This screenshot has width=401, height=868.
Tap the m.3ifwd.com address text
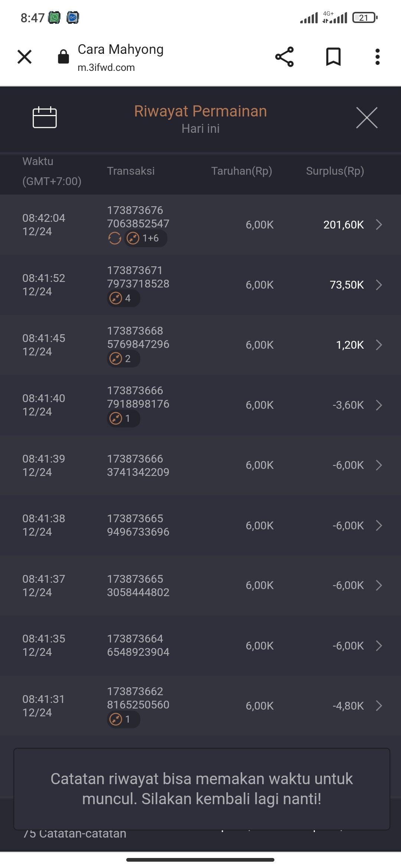106,68
